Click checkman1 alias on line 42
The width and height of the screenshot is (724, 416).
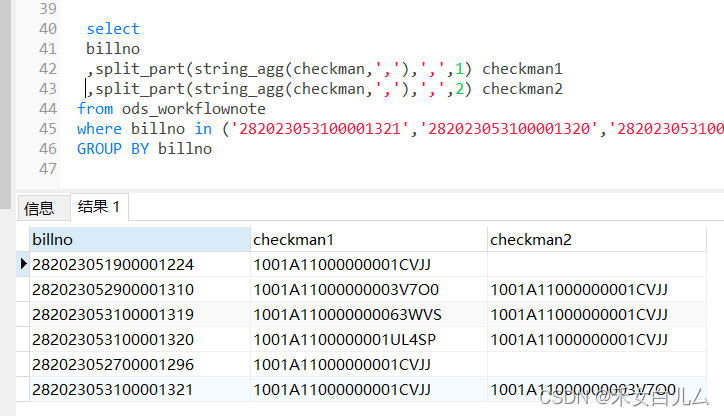(x=522, y=69)
